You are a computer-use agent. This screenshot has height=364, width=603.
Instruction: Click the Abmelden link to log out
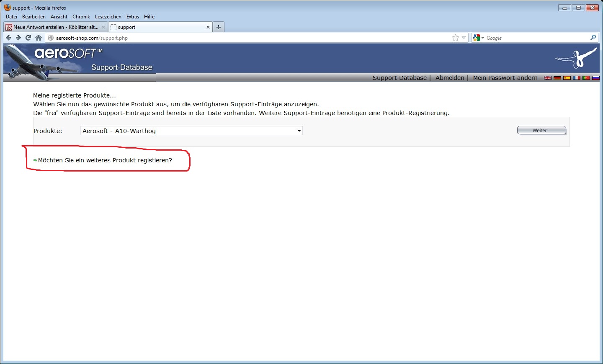coord(450,78)
